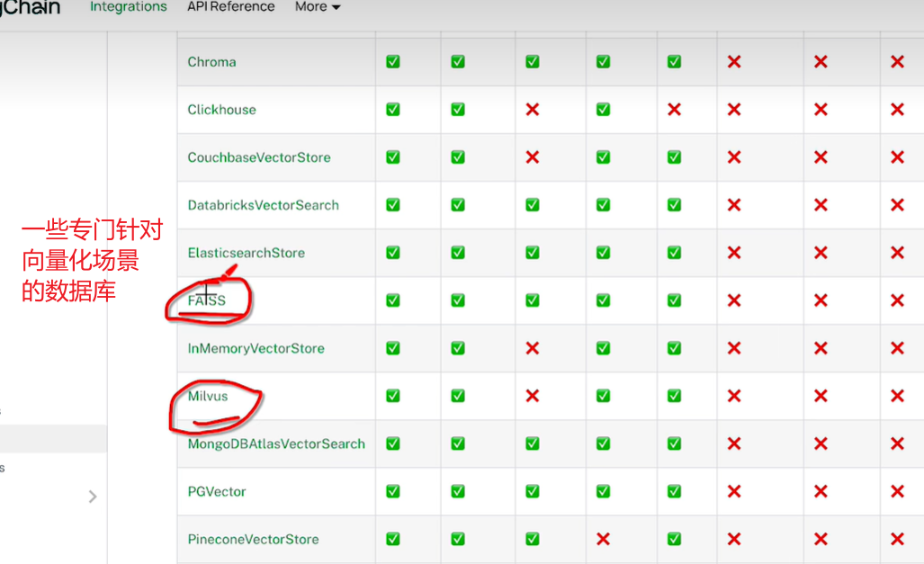This screenshot has height=564, width=924.
Task: Click first green checkmark in Clickhouse row
Action: pyautogui.click(x=393, y=110)
